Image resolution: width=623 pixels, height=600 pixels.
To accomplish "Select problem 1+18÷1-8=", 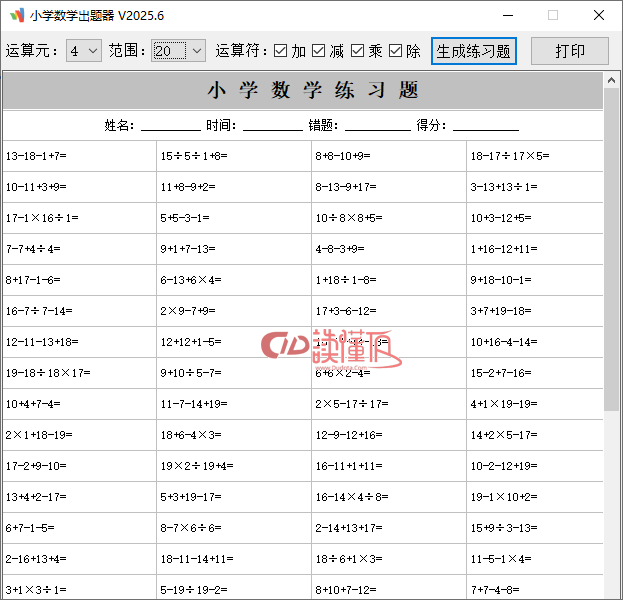I will (x=346, y=280).
